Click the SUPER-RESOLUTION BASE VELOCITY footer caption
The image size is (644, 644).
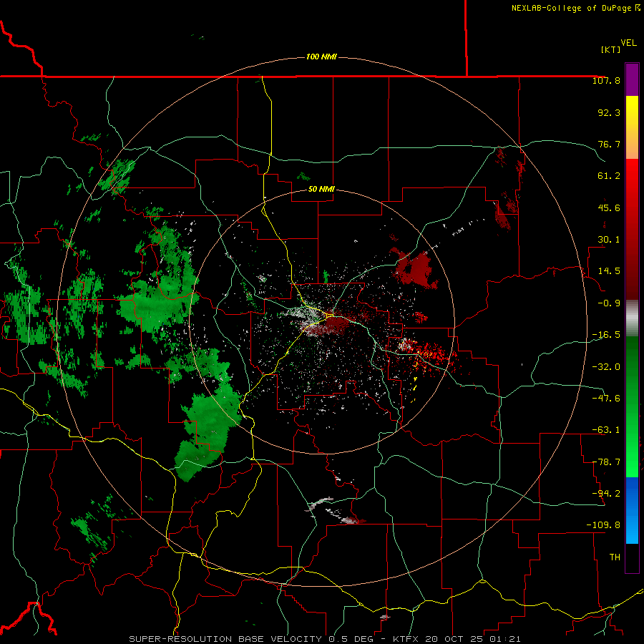325,639
